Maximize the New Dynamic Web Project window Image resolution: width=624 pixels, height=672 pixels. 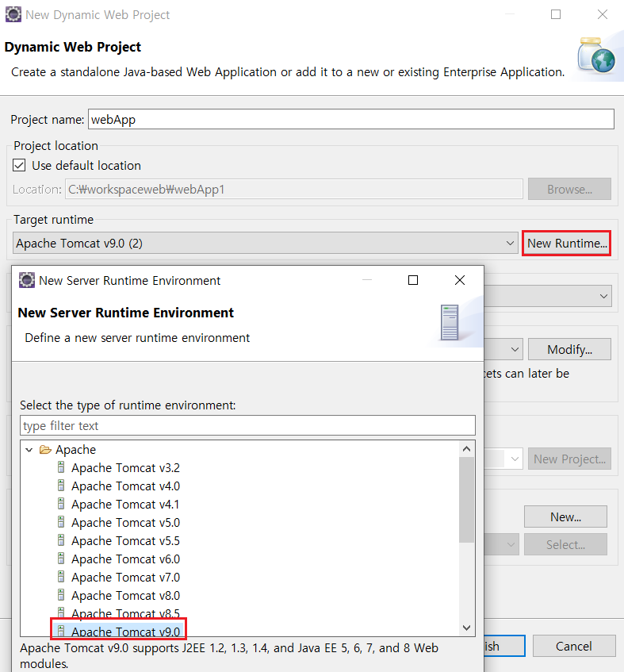[x=556, y=14]
